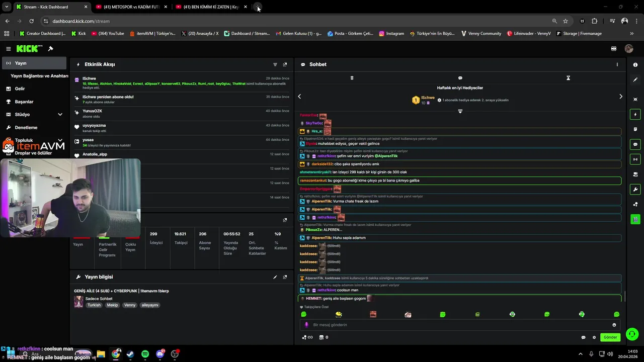The image size is (644, 362).
Task: Click the solid green icon in right sidebar
Action: click(x=635, y=219)
